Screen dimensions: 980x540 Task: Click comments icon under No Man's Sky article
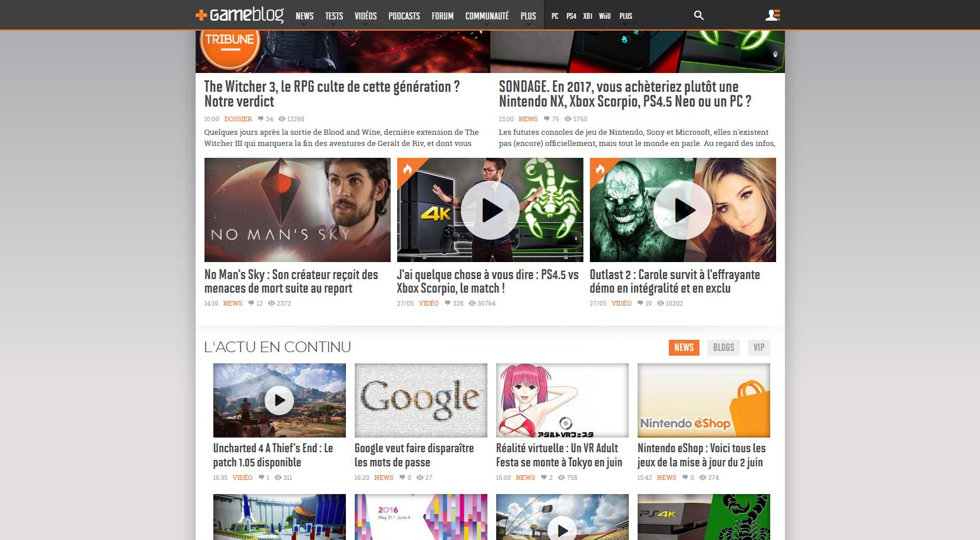point(251,303)
